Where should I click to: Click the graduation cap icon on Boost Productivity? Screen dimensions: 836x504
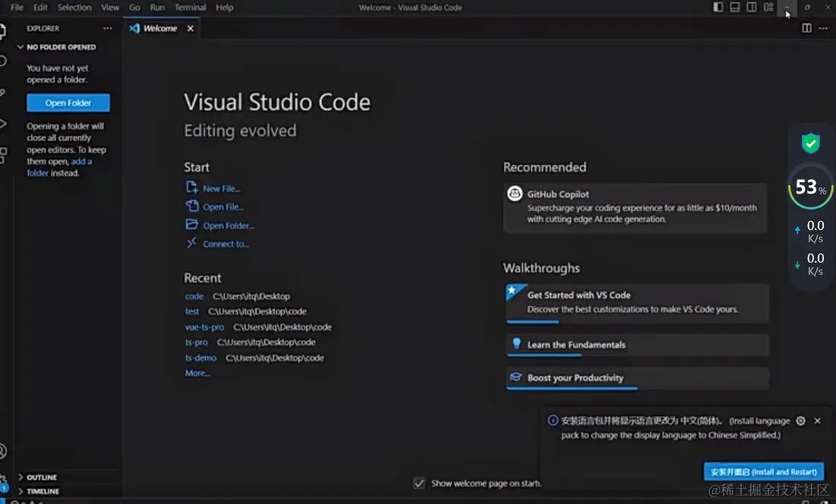[516, 377]
